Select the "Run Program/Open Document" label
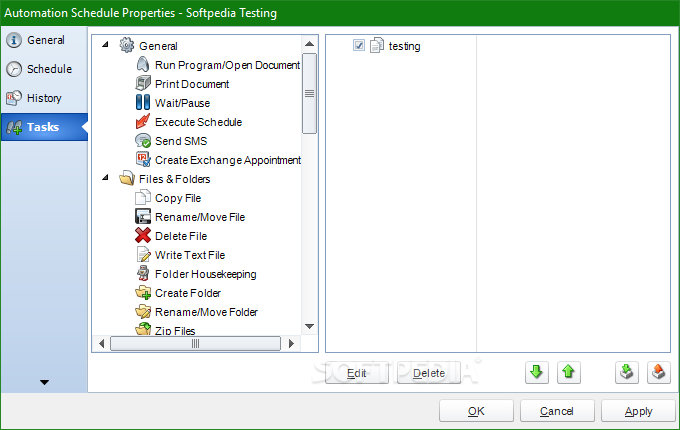 pos(227,65)
